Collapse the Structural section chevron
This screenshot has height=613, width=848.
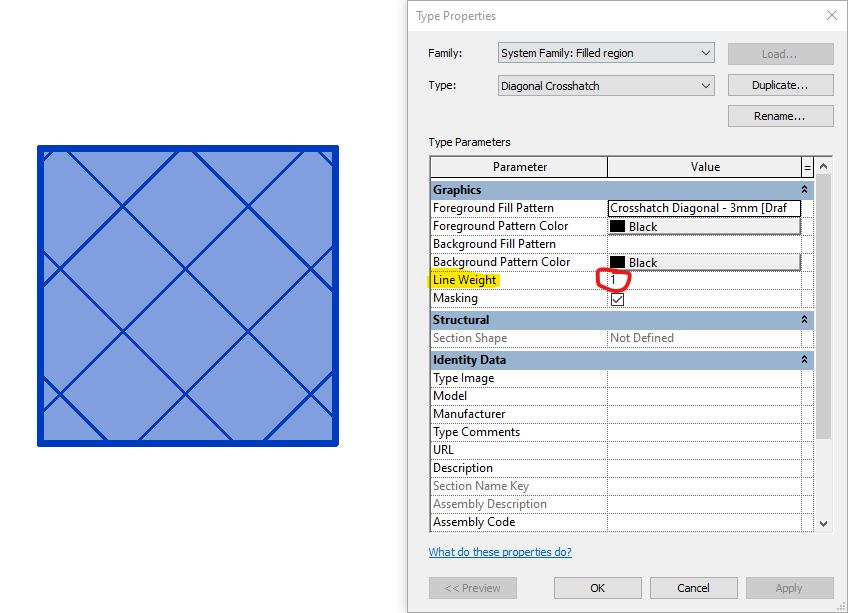(805, 319)
